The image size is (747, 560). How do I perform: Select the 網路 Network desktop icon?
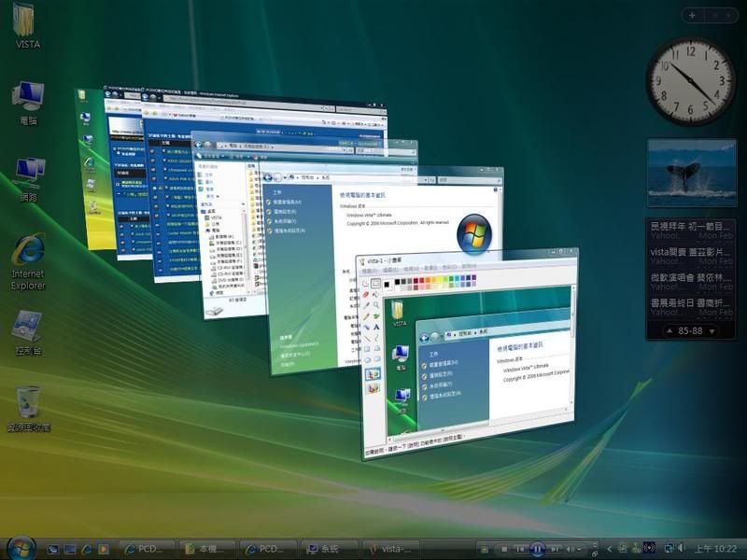[29, 179]
